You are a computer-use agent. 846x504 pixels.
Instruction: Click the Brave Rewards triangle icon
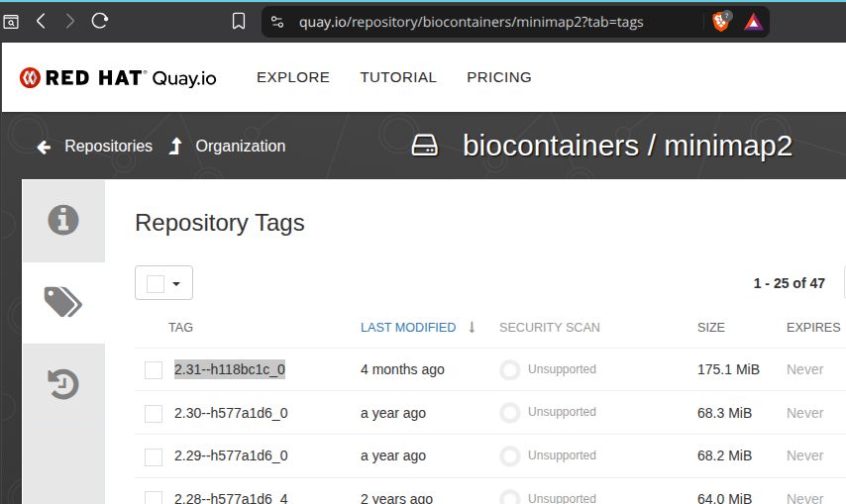753,22
